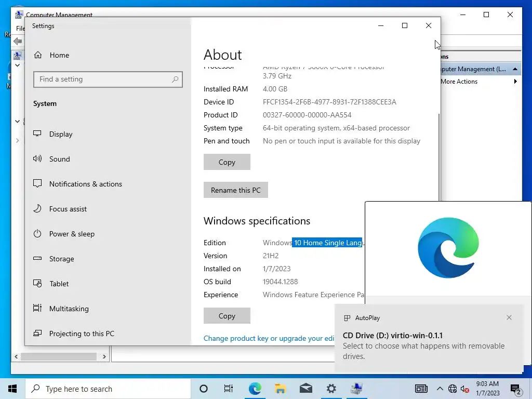
Task: Click the Device ID value text
Action: tap(329, 102)
